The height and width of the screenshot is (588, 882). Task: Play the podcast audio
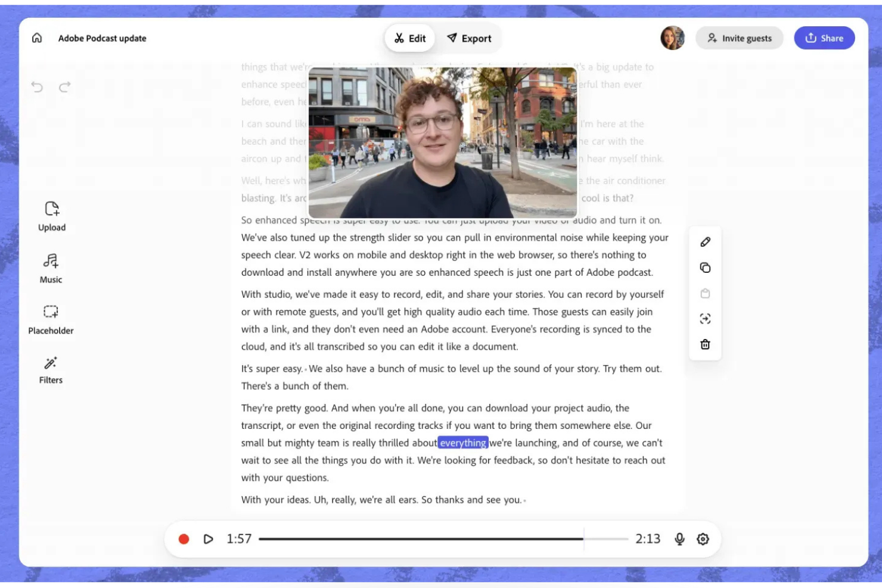pos(208,539)
